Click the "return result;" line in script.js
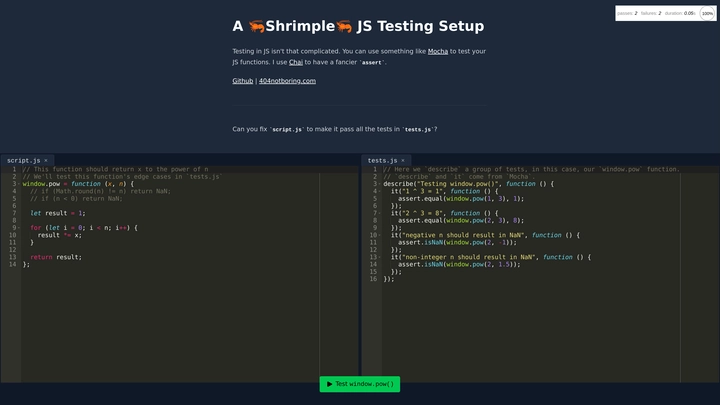Image resolution: width=720 pixels, height=405 pixels. pyautogui.click(x=56, y=257)
